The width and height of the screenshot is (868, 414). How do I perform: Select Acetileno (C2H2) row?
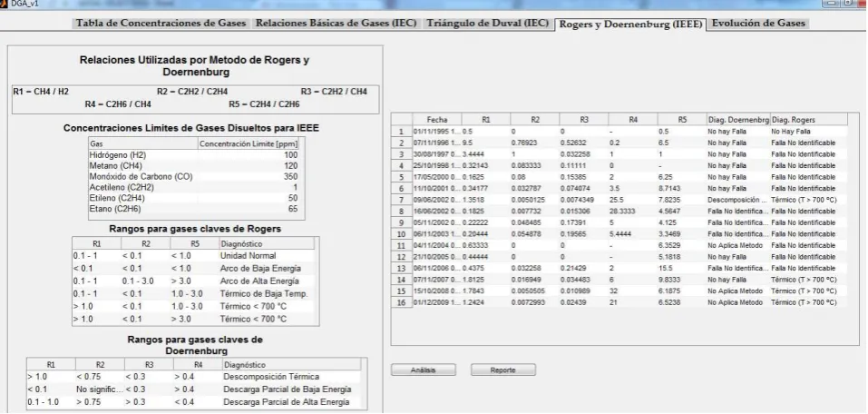194,187
